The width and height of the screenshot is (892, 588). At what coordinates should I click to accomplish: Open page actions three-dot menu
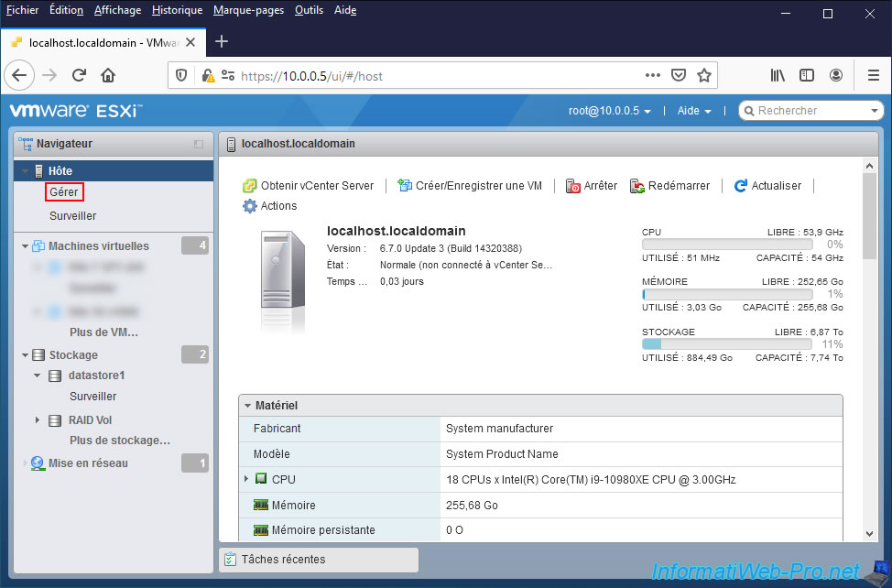pyautogui.click(x=652, y=76)
